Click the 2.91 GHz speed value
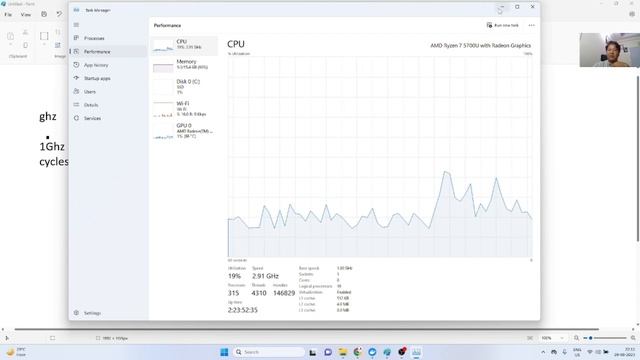 pos(265,276)
